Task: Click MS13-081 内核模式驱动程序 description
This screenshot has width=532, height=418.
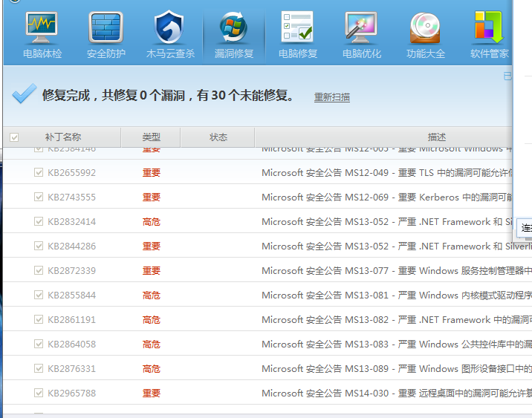Action: point(397,295)
